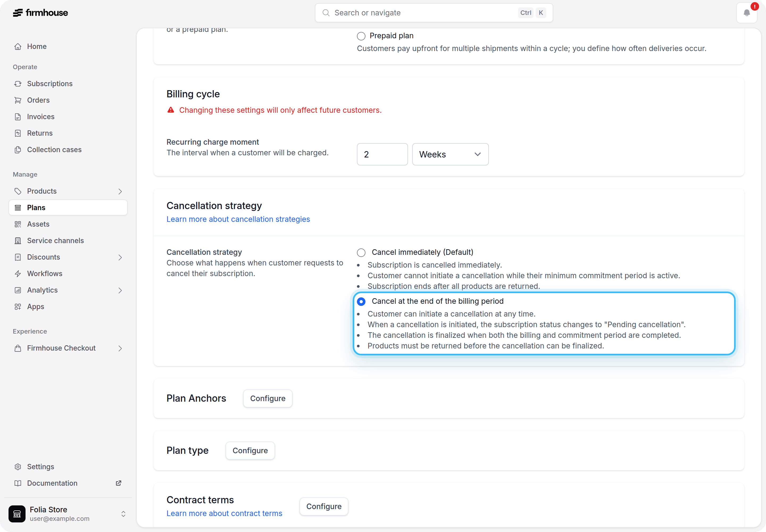Image resolution: width=766 pixels, height=532 pixels.
Task: Select Cancel immediately (Default) option
Action: pyautogui.click(x=361, y=253)
